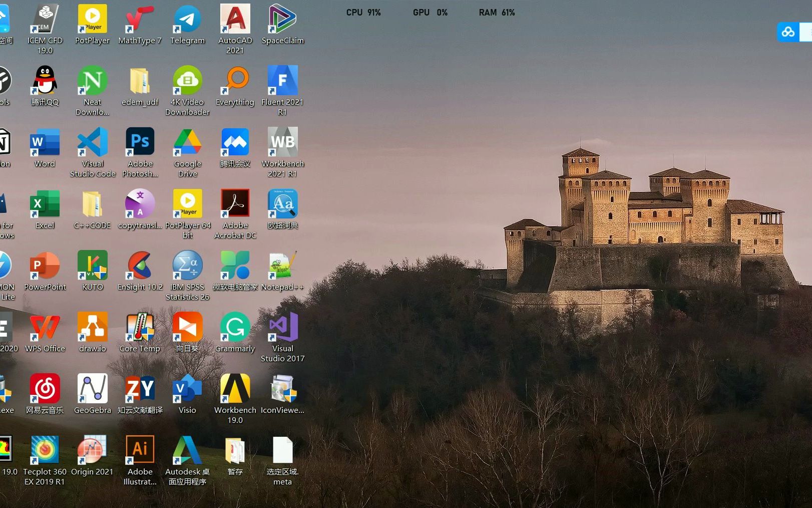Select the Word desktop icon

45,147
